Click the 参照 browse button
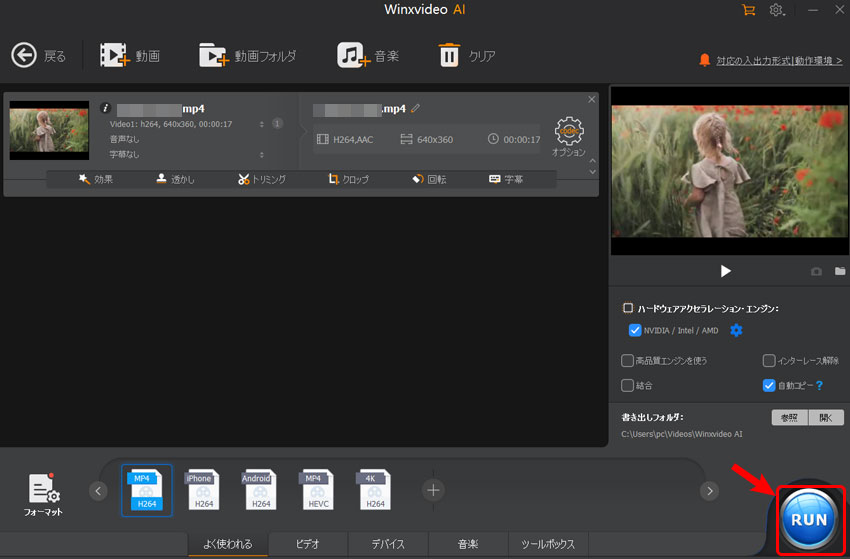 (x=789, y=417)
